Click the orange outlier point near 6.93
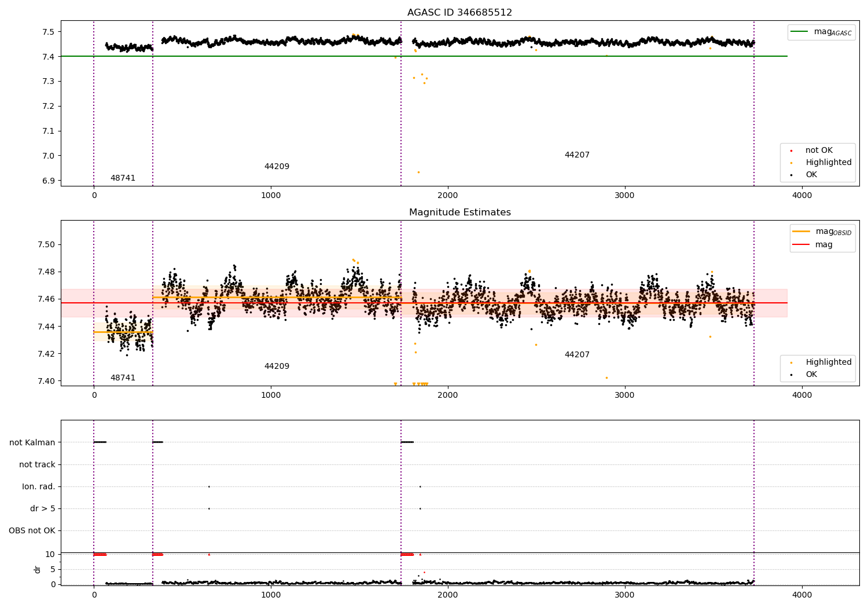Screen dimensions: 868x608 pyautogui.click(x=418, y=172)
